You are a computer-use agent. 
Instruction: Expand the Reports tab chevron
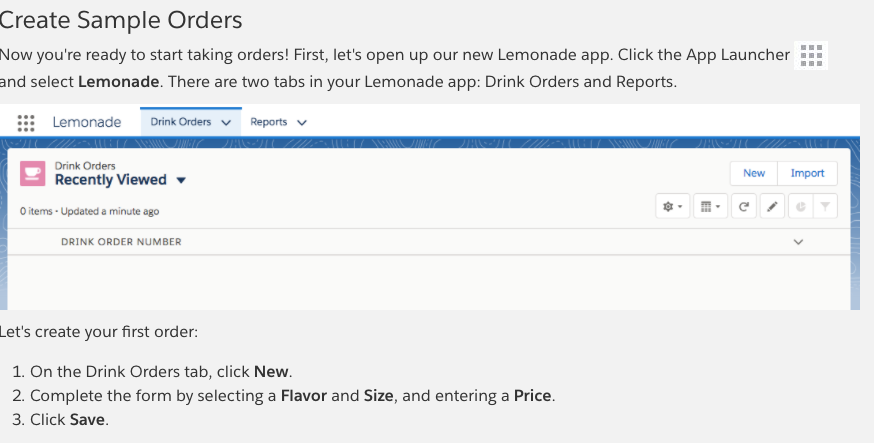(x=302, y=122)
